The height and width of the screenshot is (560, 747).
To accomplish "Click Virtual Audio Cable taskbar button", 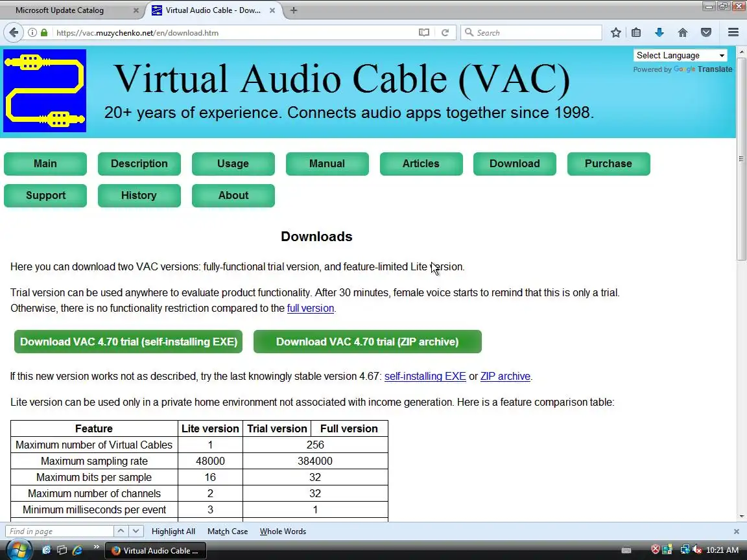I will (x=156, y=550).
